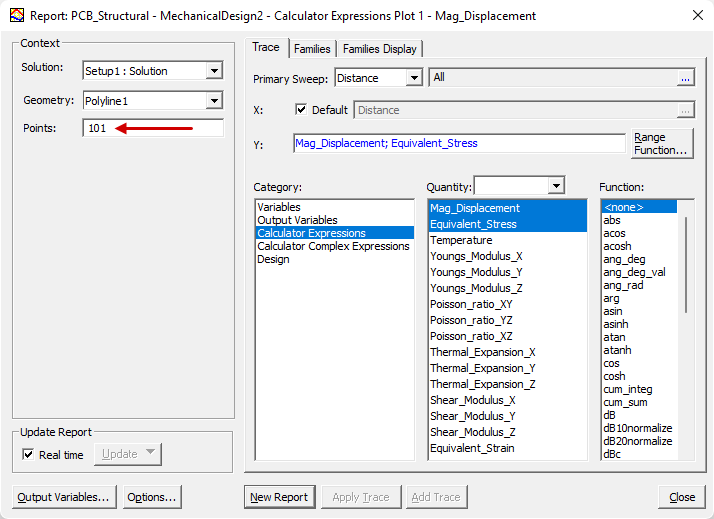Screen dimensions: 714x519
Task: Toggle the Default X checkbox
Action: tap(302, 110)
